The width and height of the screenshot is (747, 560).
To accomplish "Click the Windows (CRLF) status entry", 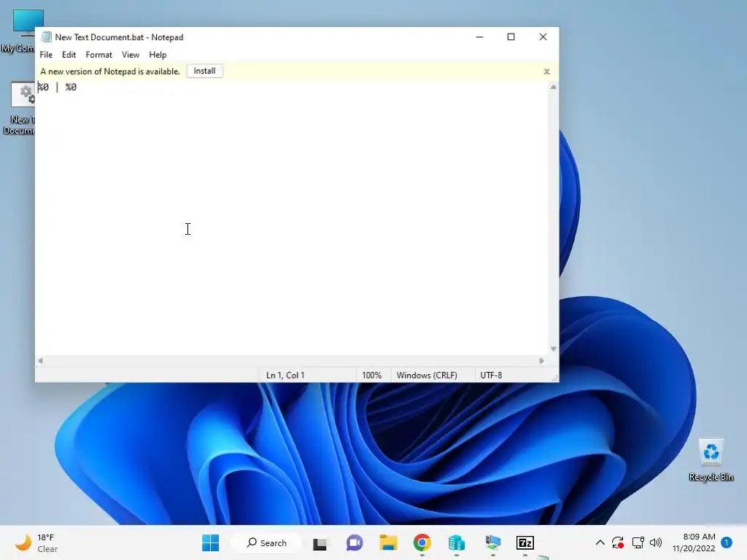I will [426, 376].
